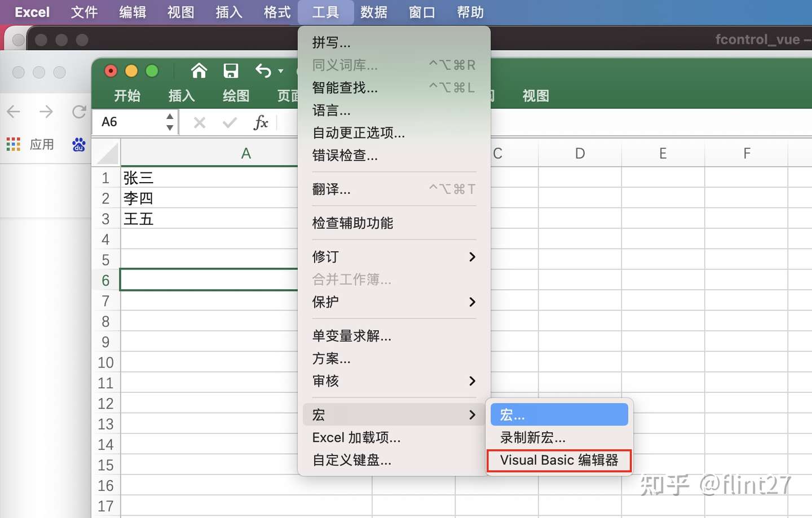Click the browser reload icon
This screenshot has height=518, width=812.
pos(79,112)
